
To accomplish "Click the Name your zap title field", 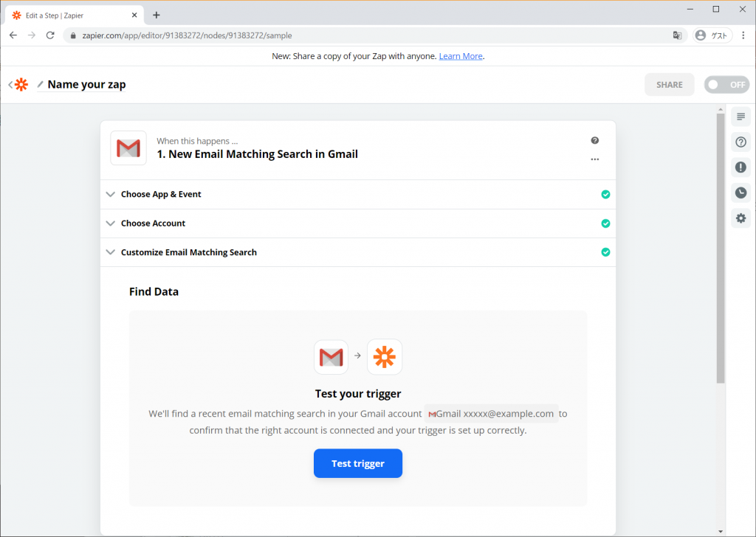I will [87, 85].
